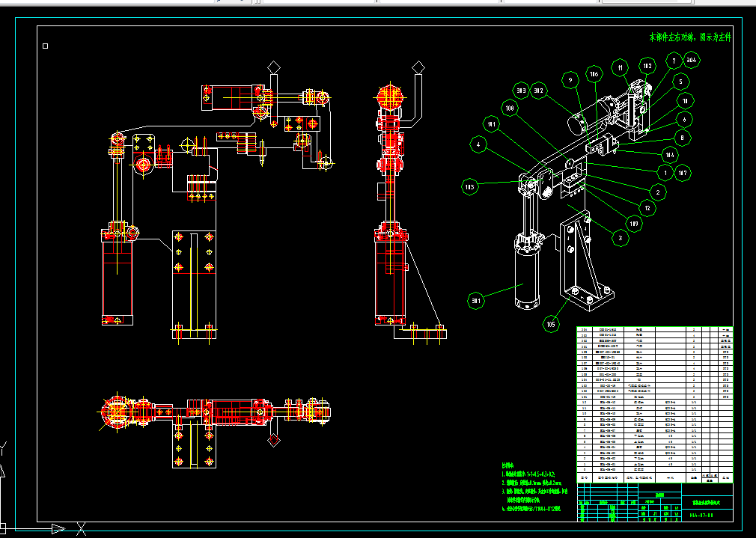Image resolution: width=756 pixels, height=538 pixels.
Task: Select part balloon number 9
Action: pos(570,80)
